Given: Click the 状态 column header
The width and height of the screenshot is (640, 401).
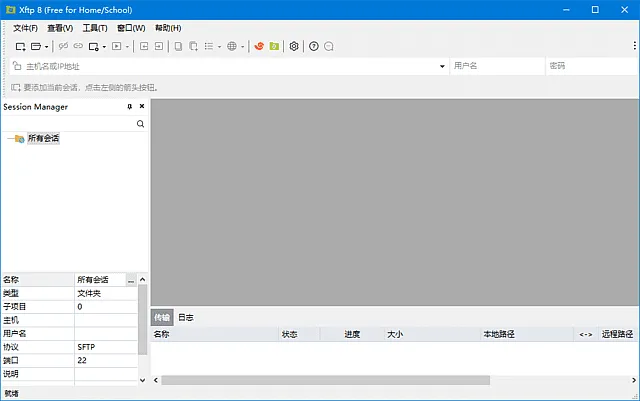Looking at the screenshot, I should [299, 334].
